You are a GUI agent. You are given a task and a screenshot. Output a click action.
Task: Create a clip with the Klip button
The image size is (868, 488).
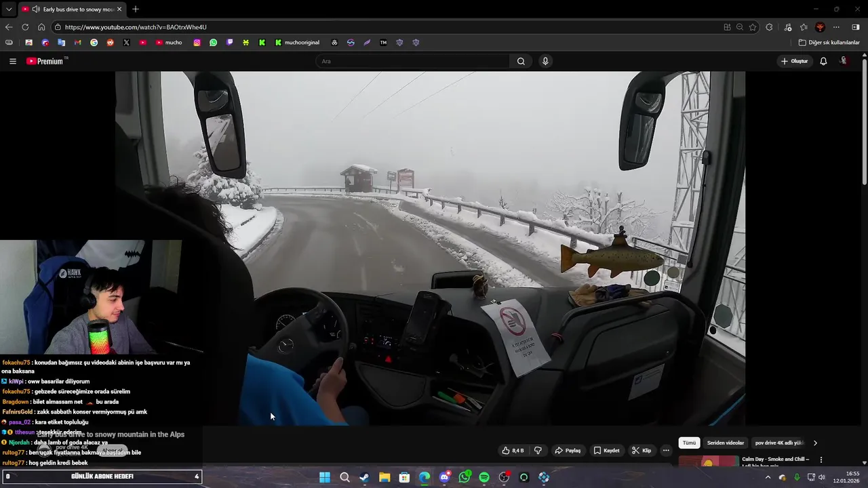(642, 451)
